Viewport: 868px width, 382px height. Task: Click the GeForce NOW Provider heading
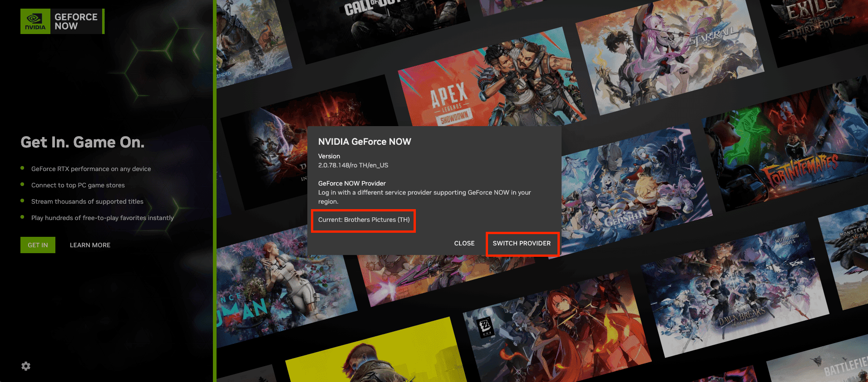[352, 183]
